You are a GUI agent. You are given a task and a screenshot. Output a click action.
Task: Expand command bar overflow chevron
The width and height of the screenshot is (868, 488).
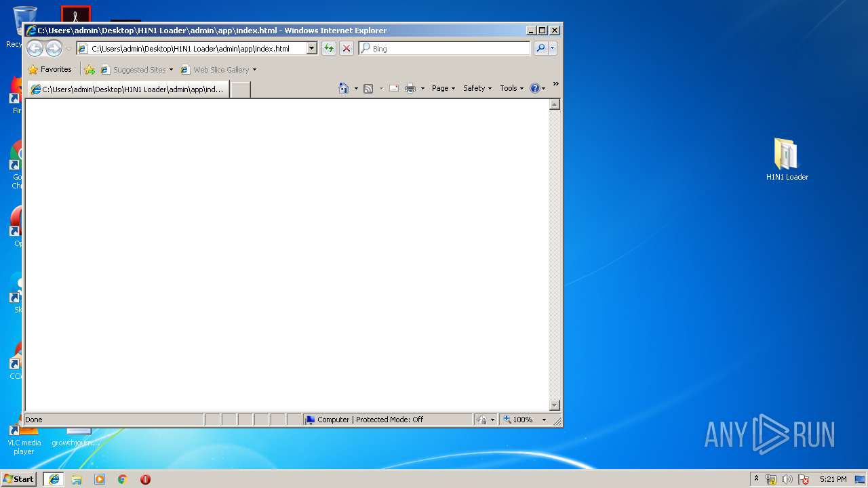pyautogui.click(x=555, y=85)
